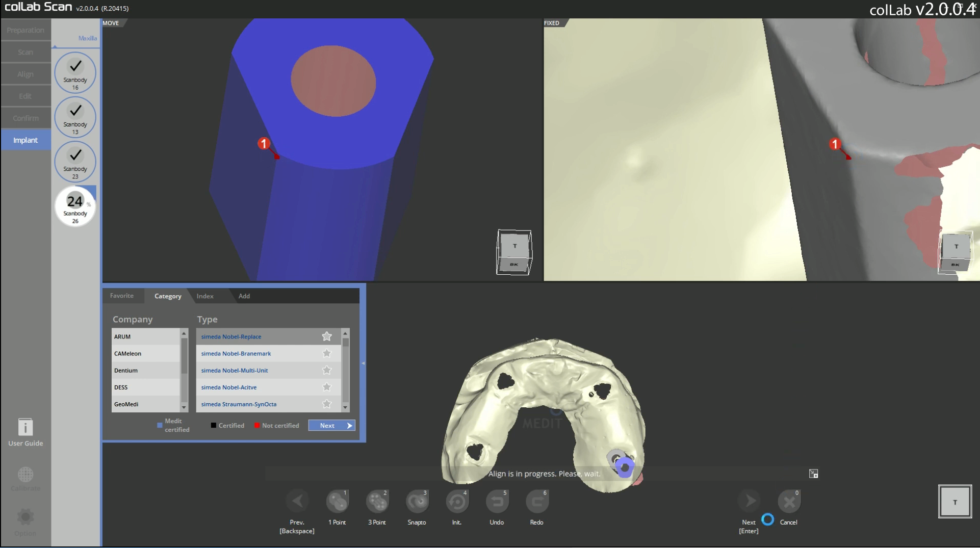Select Scanbody 13 step
Viewport: 980px width, 548px height.
coord(75,117)
